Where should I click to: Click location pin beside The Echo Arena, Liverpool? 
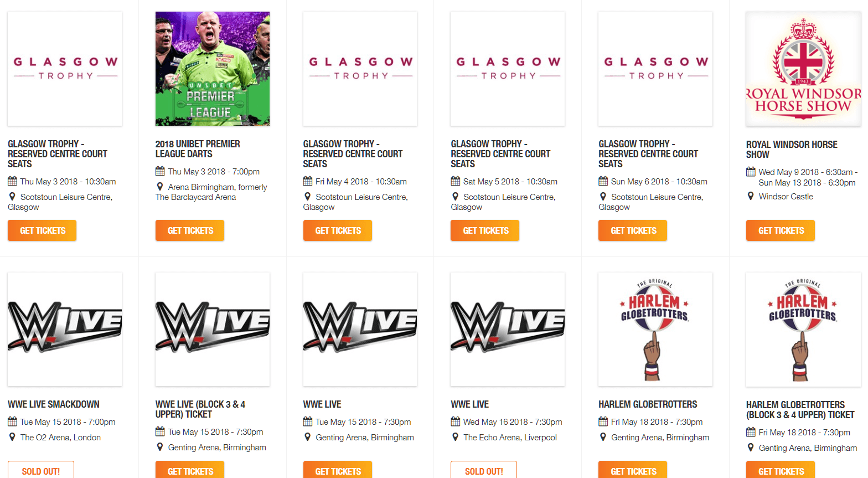click(x=455, y=437)
